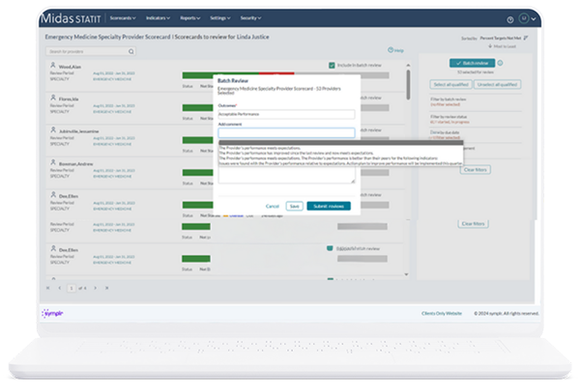Expand Filter by batch review
Image resolution: width=580 pixels, height=392 pixels.
point(448,99)
